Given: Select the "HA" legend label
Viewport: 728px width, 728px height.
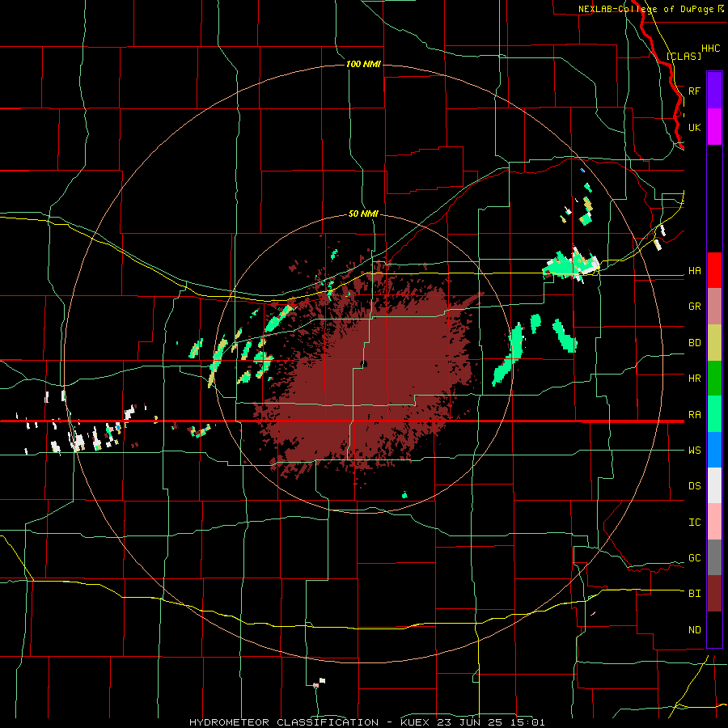Looking at the screenshot, I should [694, 271].
